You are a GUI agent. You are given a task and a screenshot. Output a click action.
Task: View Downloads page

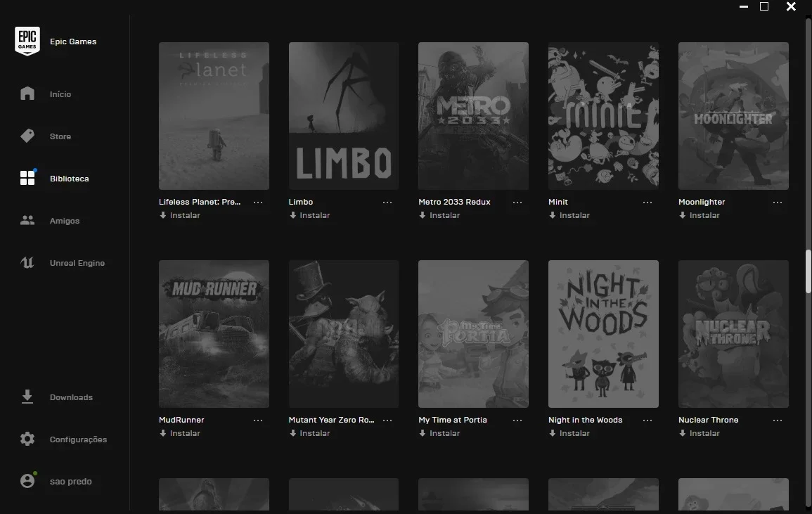click(71, 397)
